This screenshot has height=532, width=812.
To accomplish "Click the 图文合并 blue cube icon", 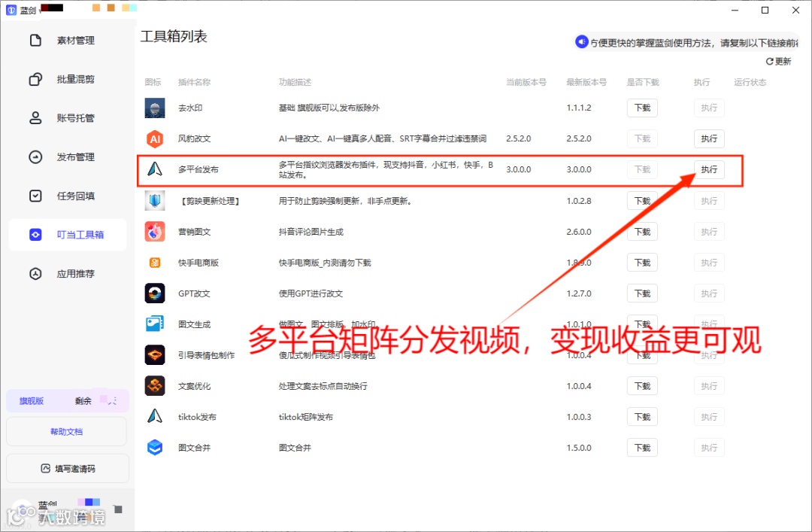I will coord(155,448).
